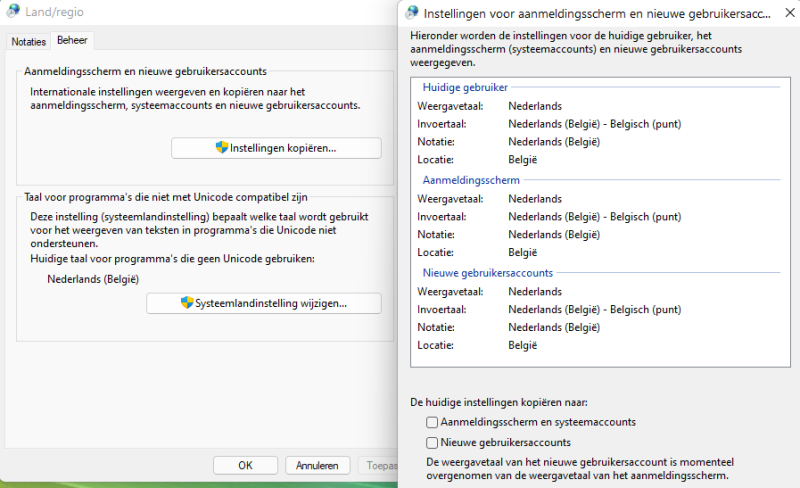800x488 pixels.
Task: Click shield icon on Instellingen kopiëren button
Action: 222,148
